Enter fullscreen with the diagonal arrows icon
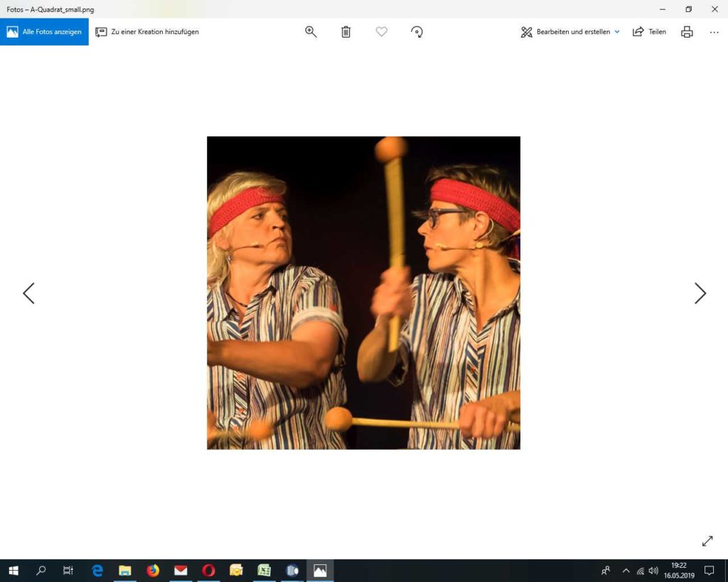The image size is (728, 582). [707, 541]
